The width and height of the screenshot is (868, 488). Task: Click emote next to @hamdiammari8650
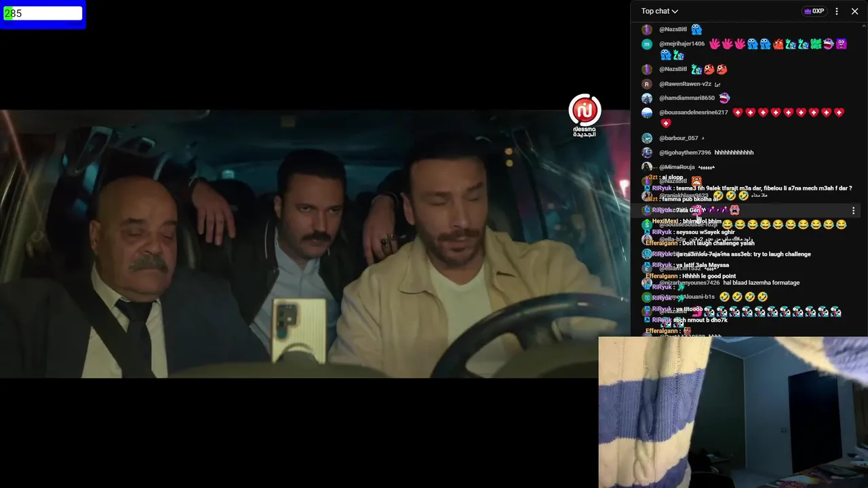(724, 98)
